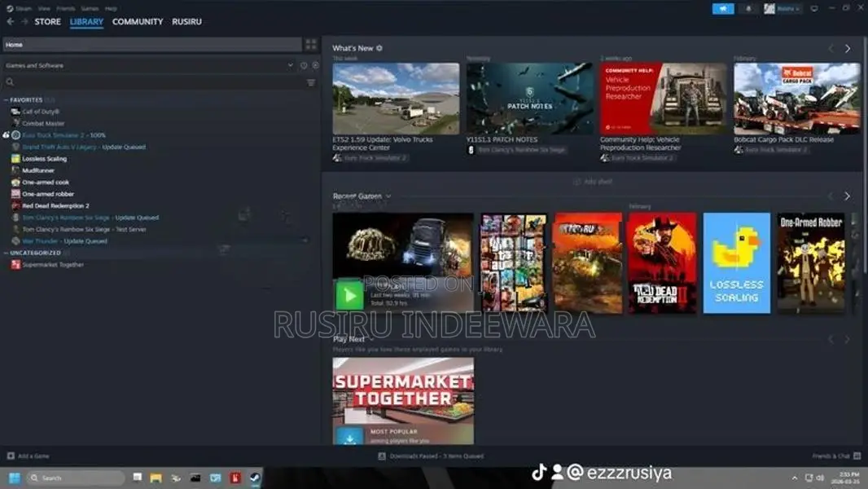Open Y11S1.1 PATCH NOTES news title

(x=502, y=139)
